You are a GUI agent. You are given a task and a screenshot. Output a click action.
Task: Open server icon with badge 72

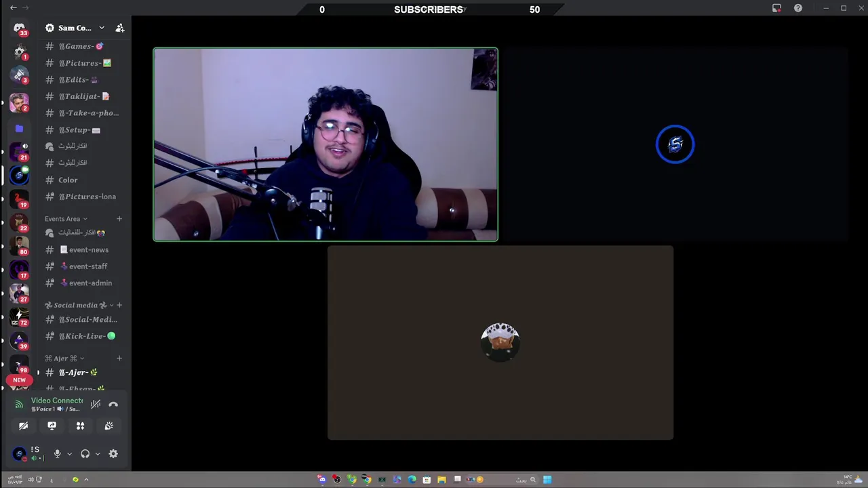coord(19,316)
